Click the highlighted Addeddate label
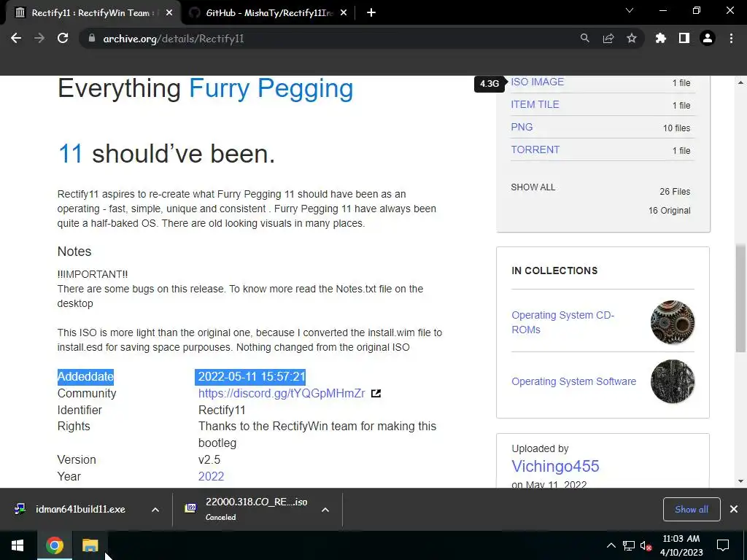This screenshot has width=747, height=560. (x=86, y=377)
